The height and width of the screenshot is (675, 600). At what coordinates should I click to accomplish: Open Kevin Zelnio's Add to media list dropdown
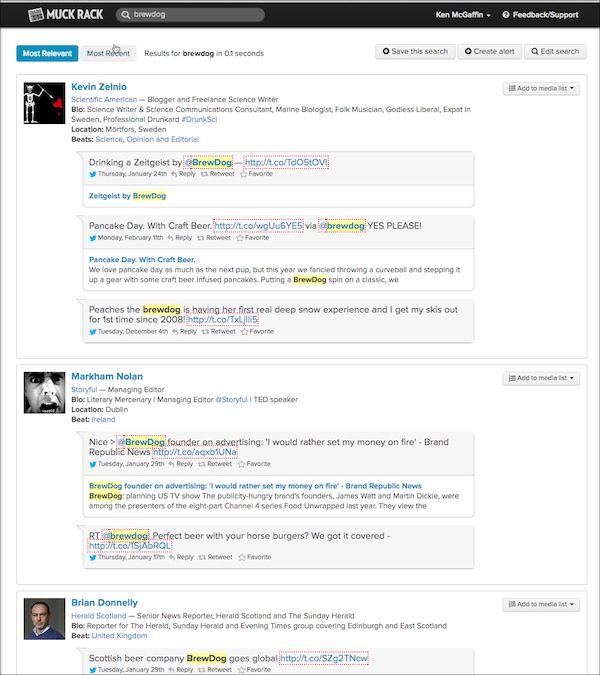pos(541,89)
